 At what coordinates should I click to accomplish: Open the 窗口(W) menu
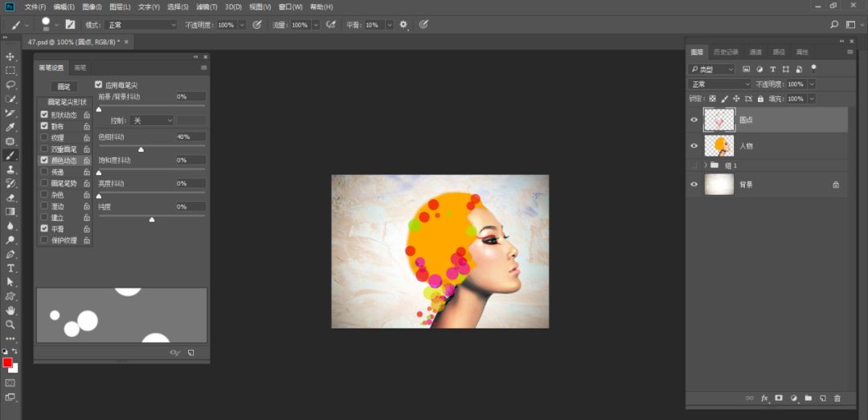coord(291,7)
